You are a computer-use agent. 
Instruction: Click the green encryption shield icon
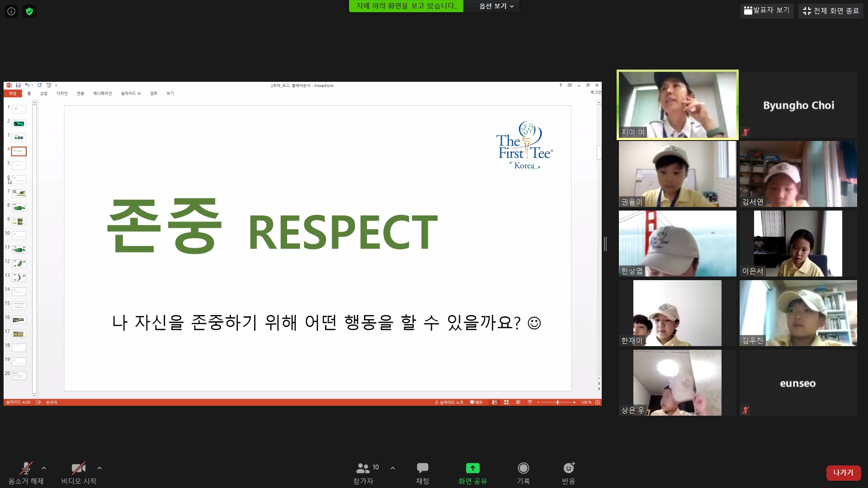coord(29,11)
